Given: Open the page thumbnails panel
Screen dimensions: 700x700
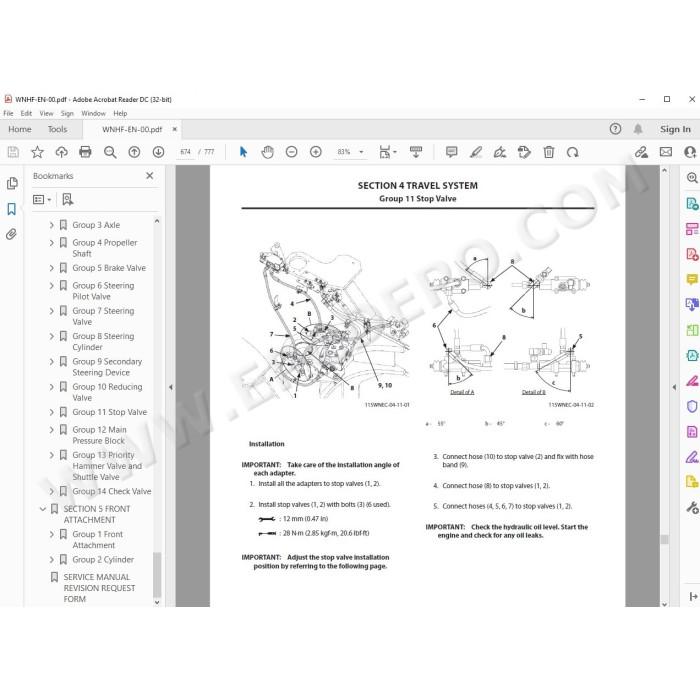Looking at the screenshot, I should (12, 183).
